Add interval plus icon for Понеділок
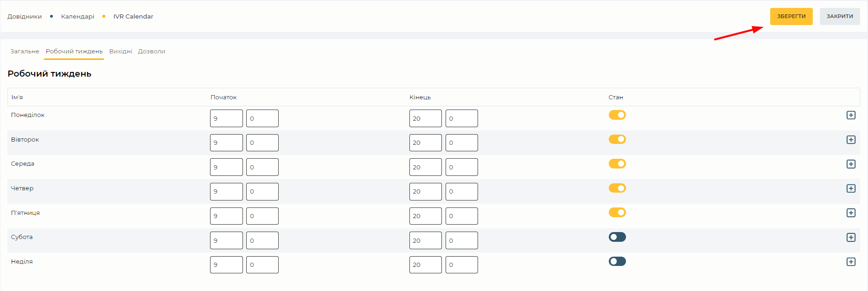The height and width of the screenshot is (291, 868). click(x=851, y=115)
